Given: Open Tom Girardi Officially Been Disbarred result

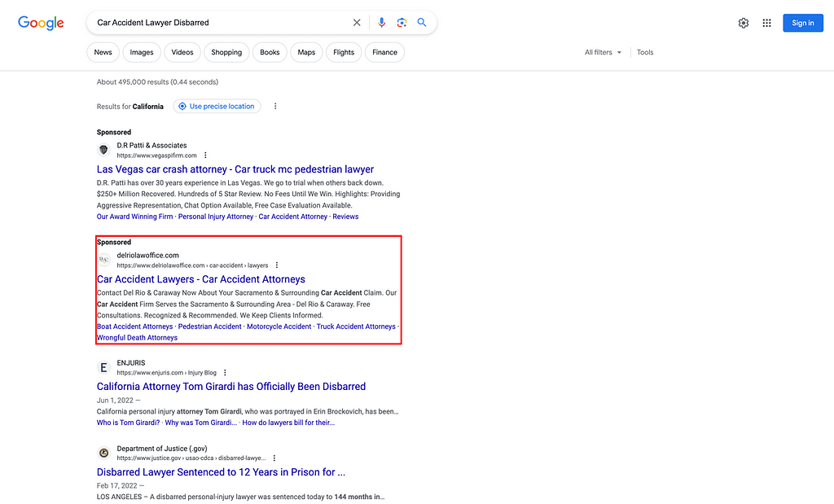Looking at the screenshot, I should (230, 387).
